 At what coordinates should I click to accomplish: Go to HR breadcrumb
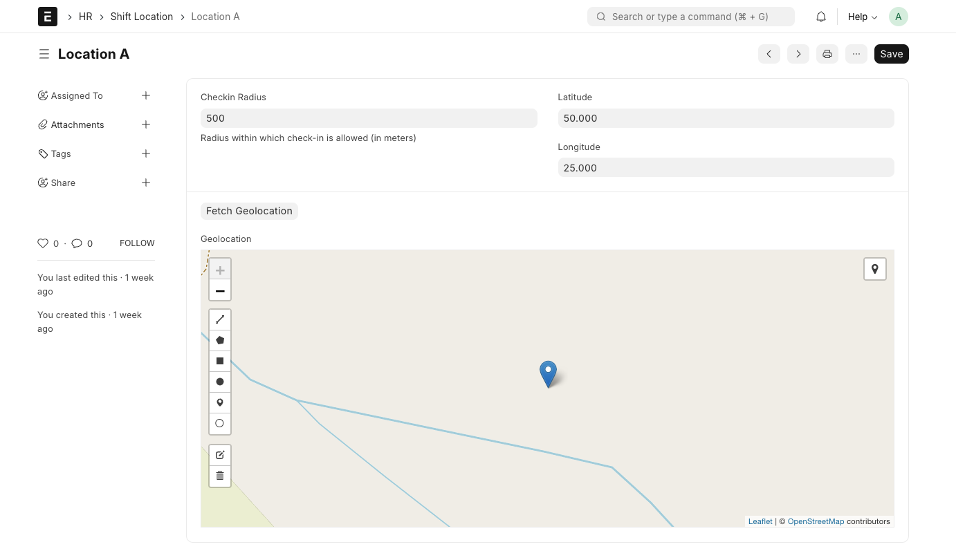pyautogui.click(x=86, y=17)
